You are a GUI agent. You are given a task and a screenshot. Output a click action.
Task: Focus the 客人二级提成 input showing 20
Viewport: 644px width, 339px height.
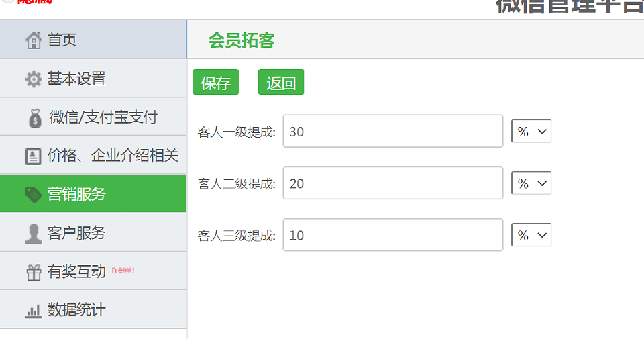tap(393, 183)
